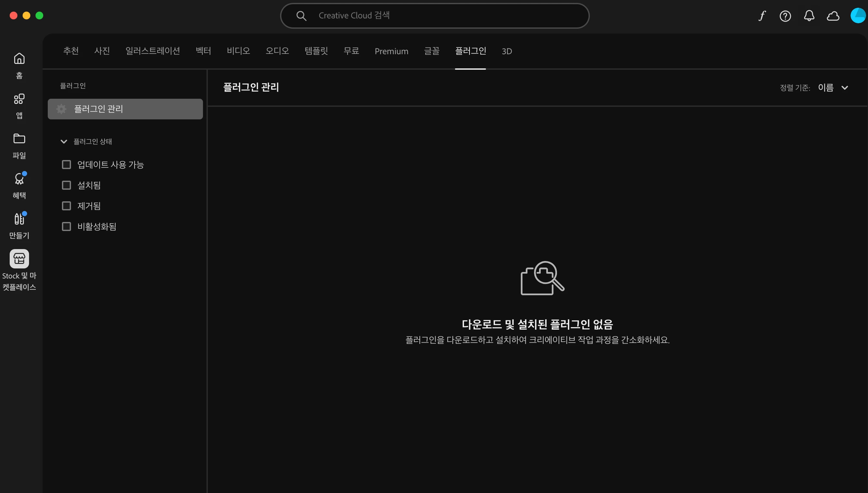Screen dimensions: 868x493
Task: Tick the 비활성화됨 filter checkbox
Action: [66, 226]
